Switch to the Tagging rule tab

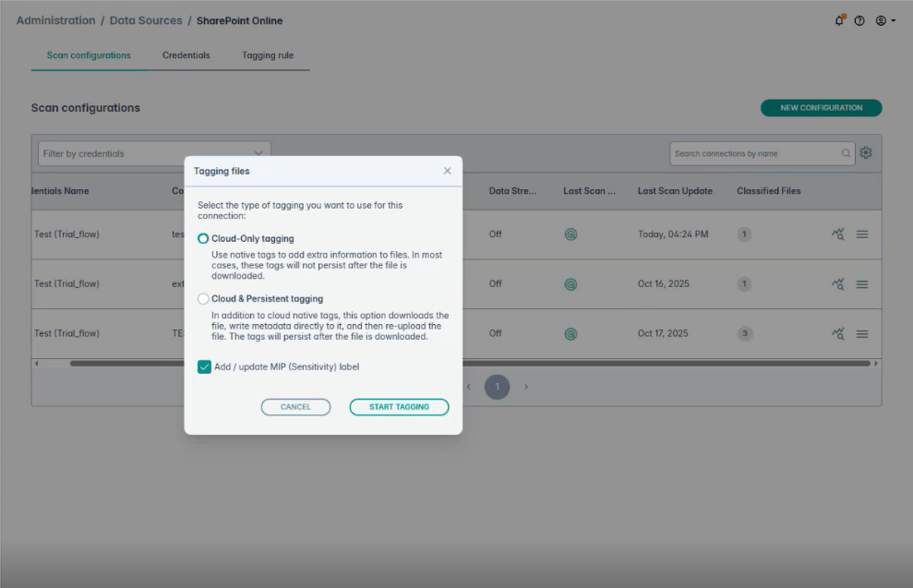point(268,55)
